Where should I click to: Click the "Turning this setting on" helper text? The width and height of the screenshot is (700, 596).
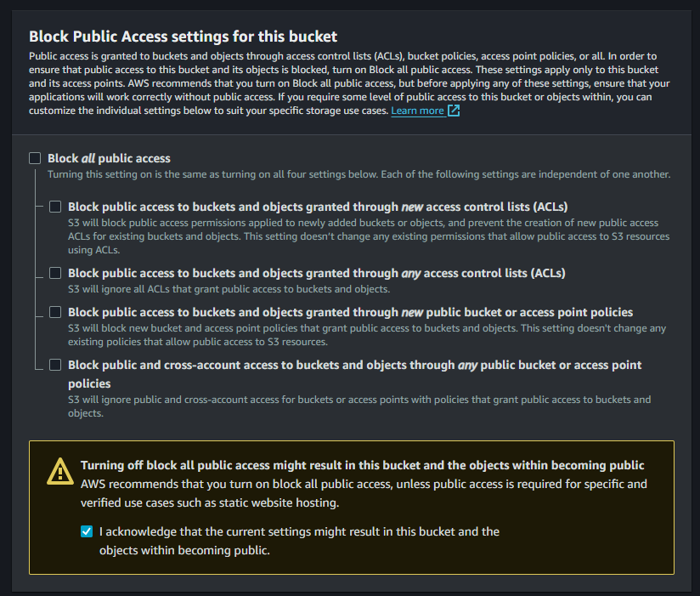[358, 174]
